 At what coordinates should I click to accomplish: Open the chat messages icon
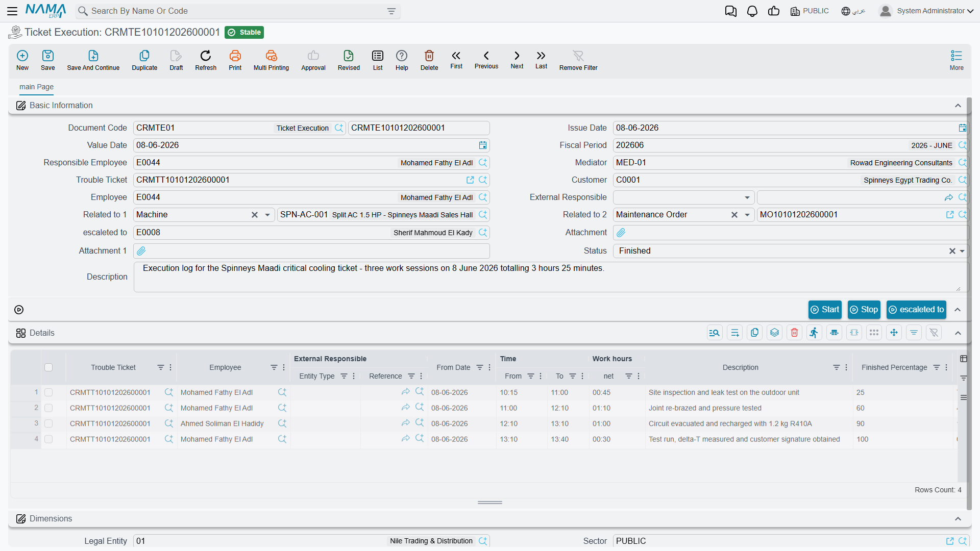[731, 11]
